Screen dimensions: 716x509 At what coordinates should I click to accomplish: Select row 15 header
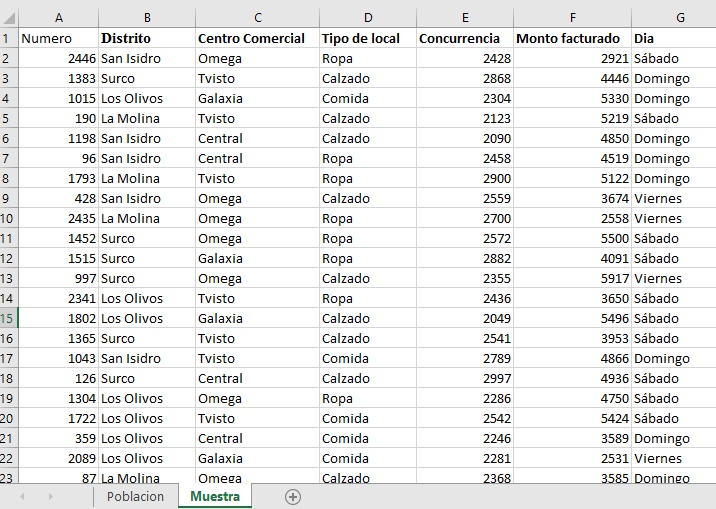[x=9, y=318]
